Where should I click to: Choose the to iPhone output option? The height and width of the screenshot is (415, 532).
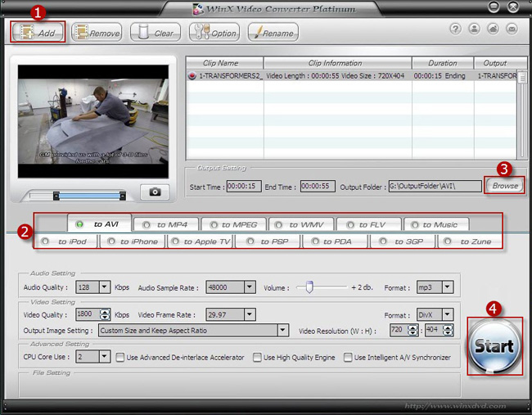(x=133, y=241)
